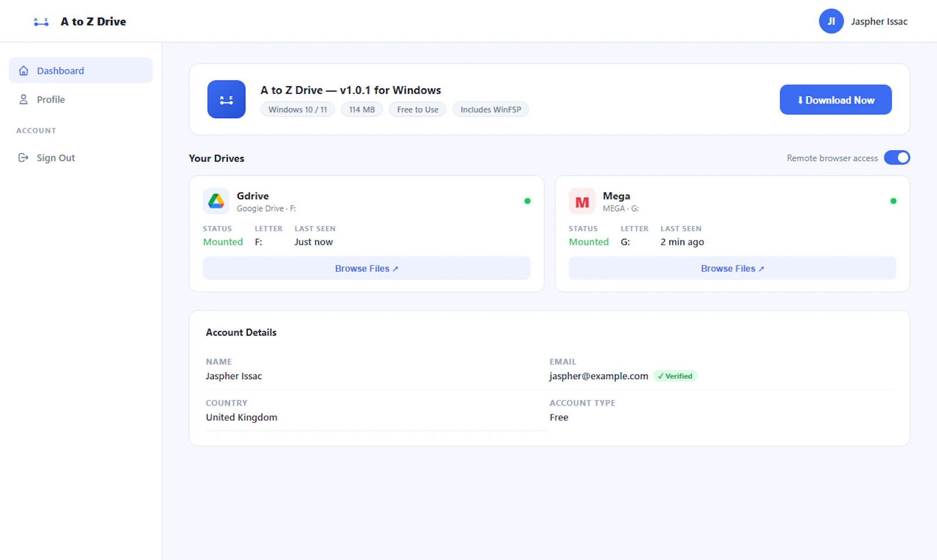Click the Dashboard home icon

click(x=23, y=71)
